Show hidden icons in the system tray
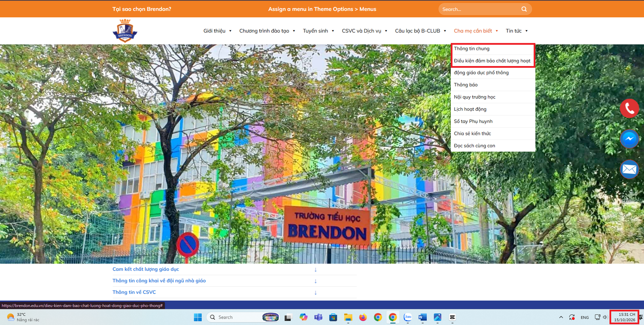Viewport: 644px width, 325px height. pyautogui.click(x=561, y=317)
